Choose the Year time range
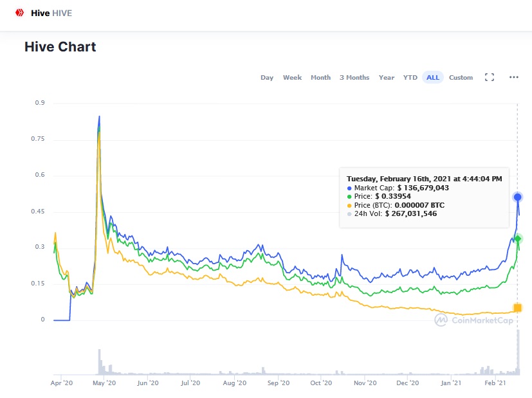 click(x=387, y=77)
